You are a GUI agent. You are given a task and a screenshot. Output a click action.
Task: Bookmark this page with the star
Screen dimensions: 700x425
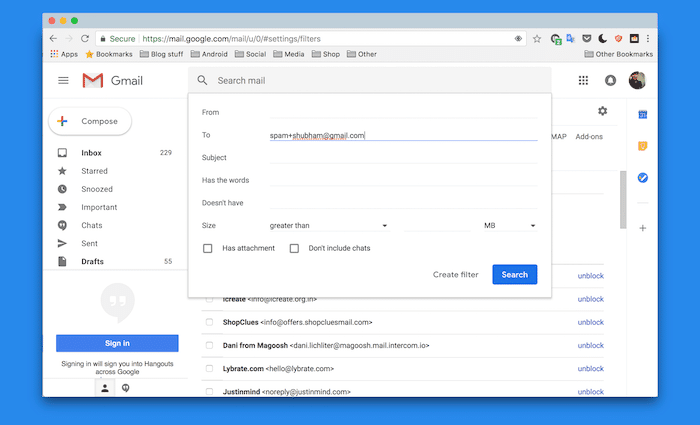click(x=537, y=39)
